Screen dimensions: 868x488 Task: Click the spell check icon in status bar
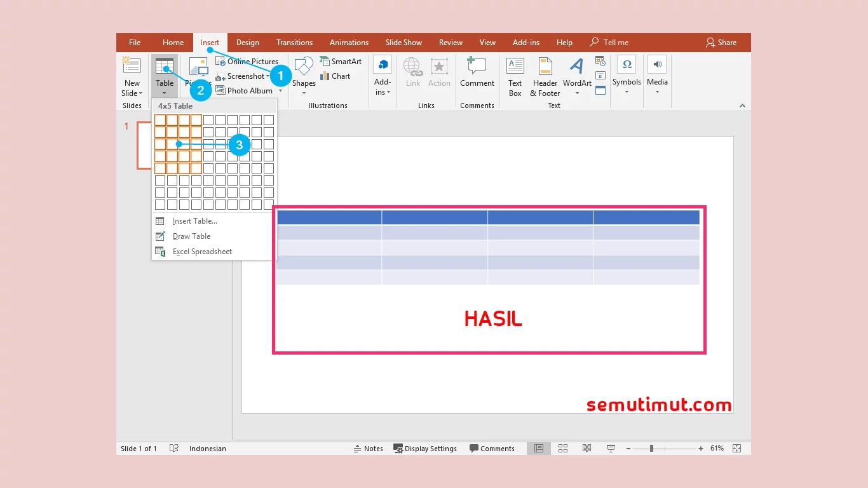(x=174, y=448)
